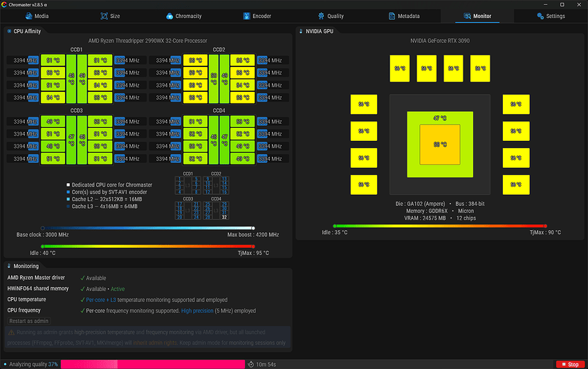Open Quality via its ribbon icon
Viewport: 588px width, 369px height.
pos(321,16)
